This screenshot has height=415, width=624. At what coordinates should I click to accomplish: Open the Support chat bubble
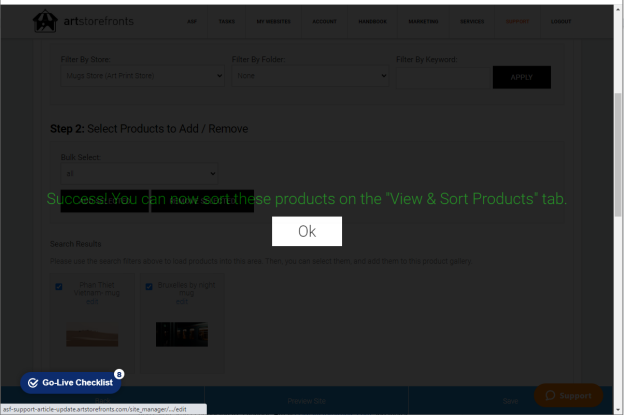click(x=568, y=395)
